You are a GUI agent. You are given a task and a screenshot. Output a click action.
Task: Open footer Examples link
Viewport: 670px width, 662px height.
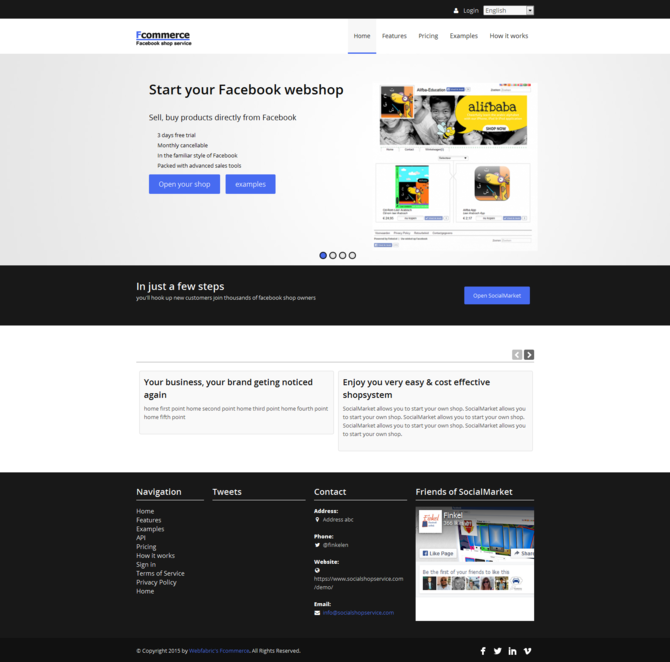coord(150,529)
